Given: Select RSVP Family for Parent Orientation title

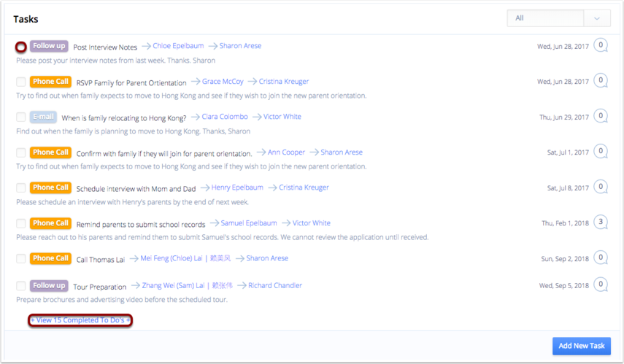Looking at the screenshot, I should [131, 82].
